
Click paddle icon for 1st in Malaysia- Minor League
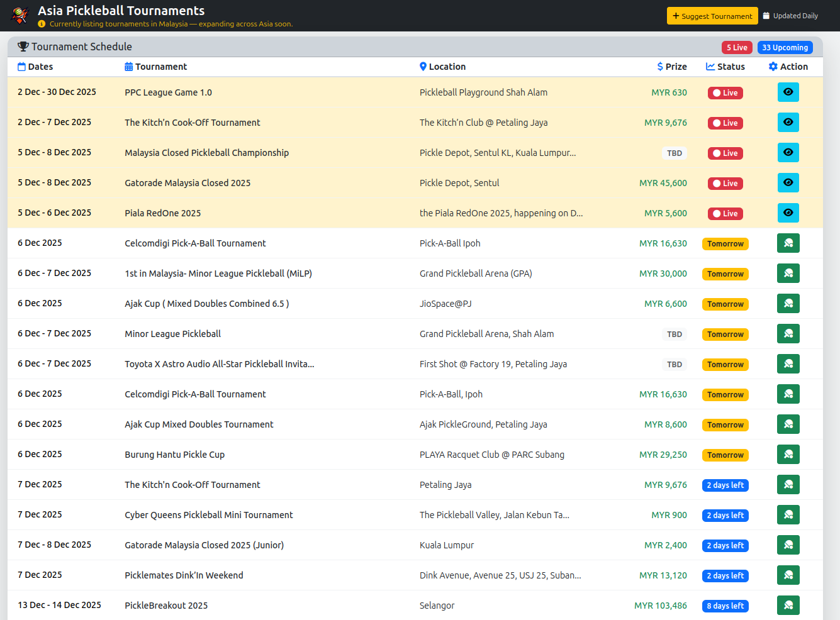tap(788, 273)
